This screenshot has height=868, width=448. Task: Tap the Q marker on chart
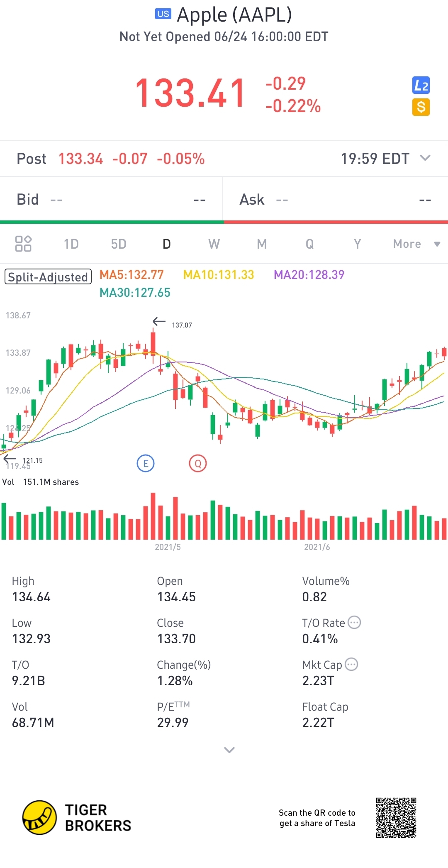coord(198,463)
